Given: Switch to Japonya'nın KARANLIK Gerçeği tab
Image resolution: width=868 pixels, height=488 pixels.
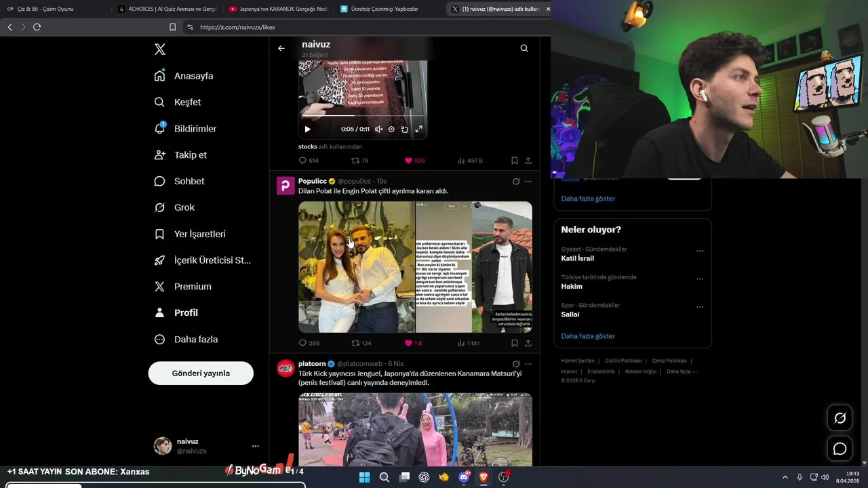Looking at the screenshot, I should coord(278,9).
